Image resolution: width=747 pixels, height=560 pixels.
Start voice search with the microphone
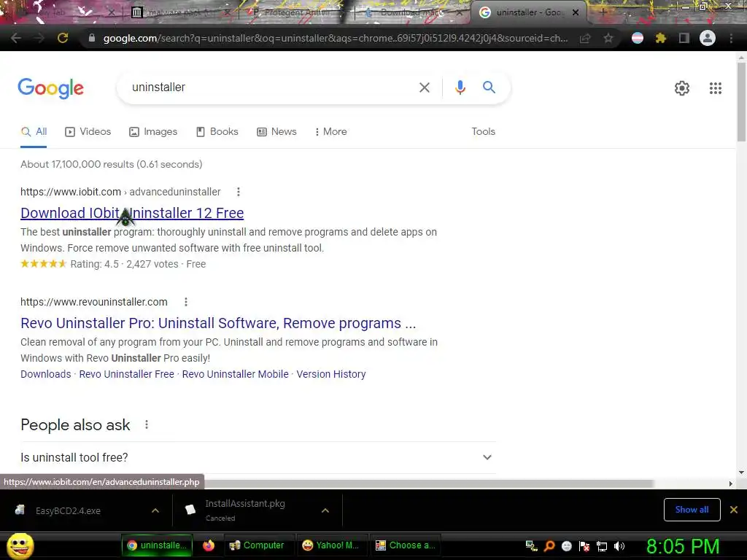(460, 87)
